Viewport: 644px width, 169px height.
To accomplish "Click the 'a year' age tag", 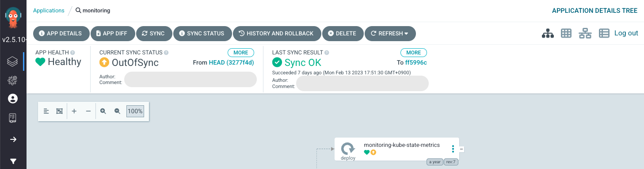I will [x=434, y=162].
